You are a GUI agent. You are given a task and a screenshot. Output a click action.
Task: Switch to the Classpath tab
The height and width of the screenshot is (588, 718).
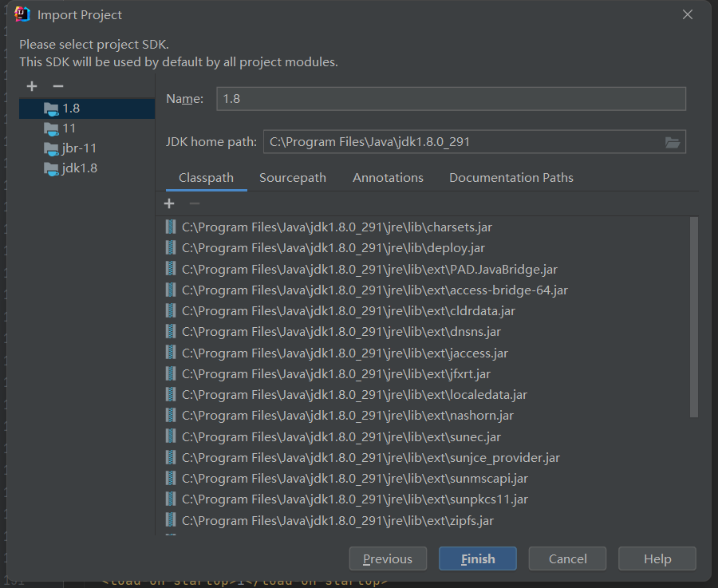[x=206, y=178]
